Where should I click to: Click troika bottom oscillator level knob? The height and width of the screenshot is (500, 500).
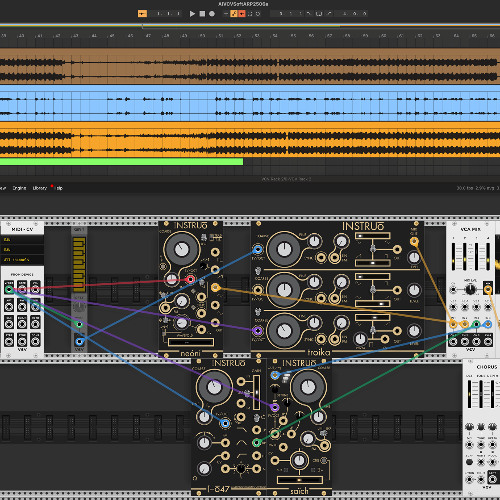pyautogui.click(x=414, y=331)
